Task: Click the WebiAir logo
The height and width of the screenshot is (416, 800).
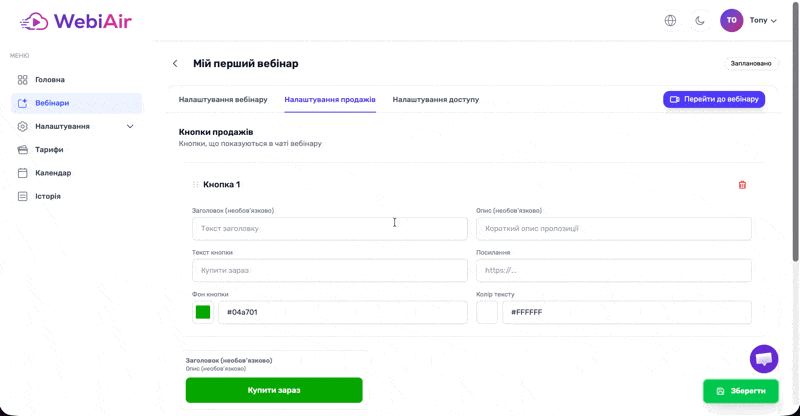Action: (76, 21)
